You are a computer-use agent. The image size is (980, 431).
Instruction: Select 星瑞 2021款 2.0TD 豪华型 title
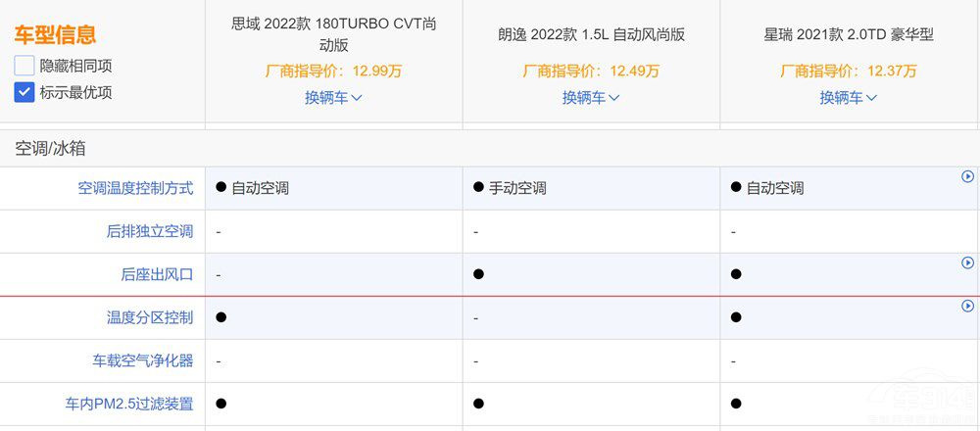[849, 34]
